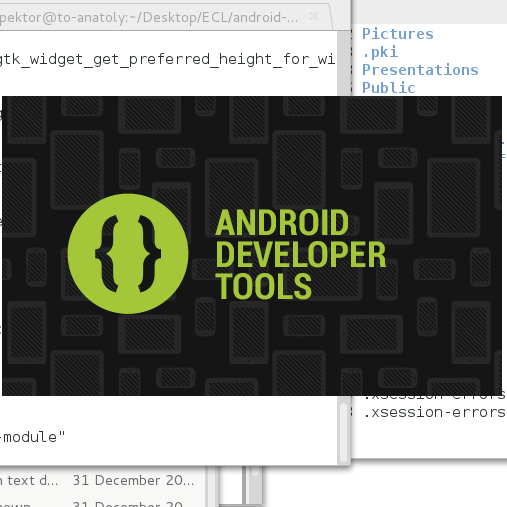Click the .pki directory entry

point(380,52)
